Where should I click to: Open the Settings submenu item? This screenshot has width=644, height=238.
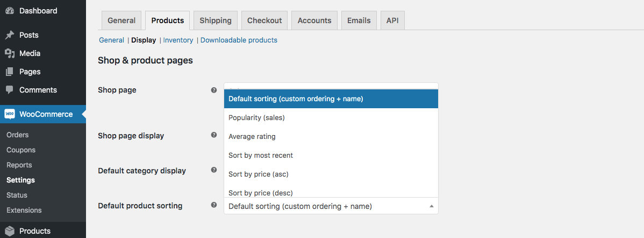[20, 180]
